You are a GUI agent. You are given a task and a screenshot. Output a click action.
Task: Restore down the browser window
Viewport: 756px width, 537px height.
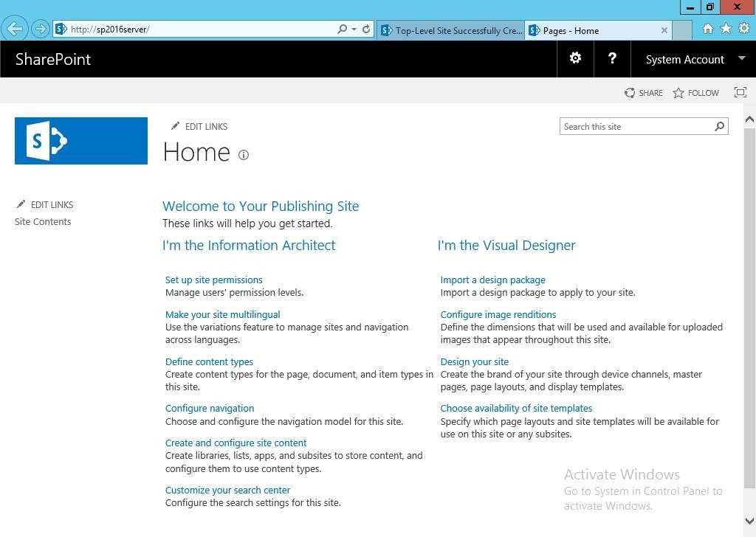coord(709,7)
